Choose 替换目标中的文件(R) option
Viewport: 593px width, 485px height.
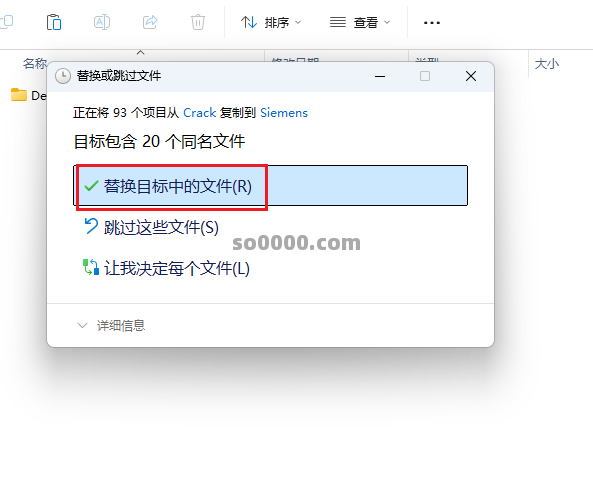click(270, 186)
